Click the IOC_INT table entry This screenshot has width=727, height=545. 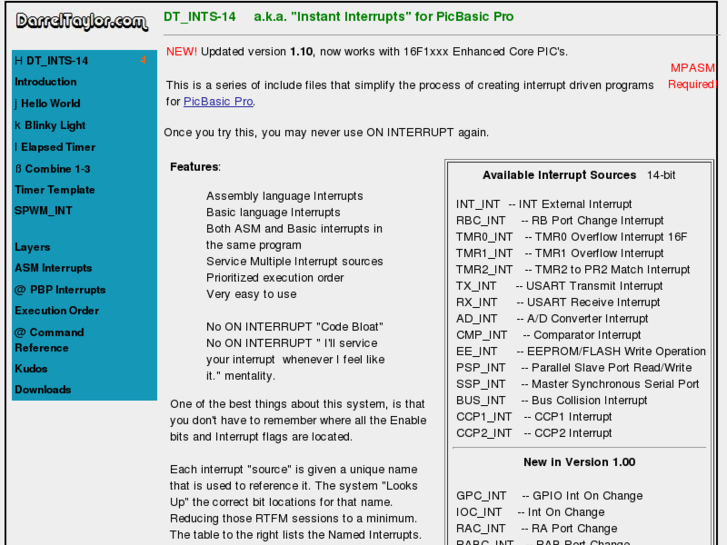[530, 512]
